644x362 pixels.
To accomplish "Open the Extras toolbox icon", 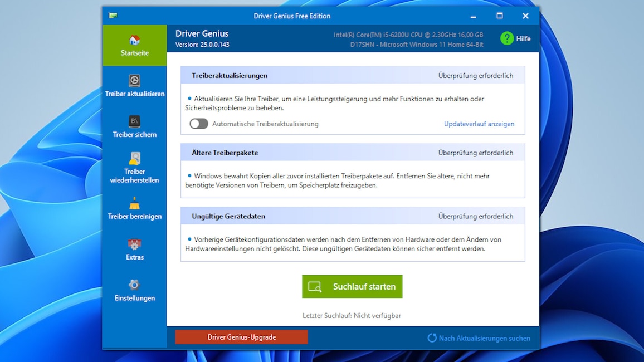I will pos(134,244).
